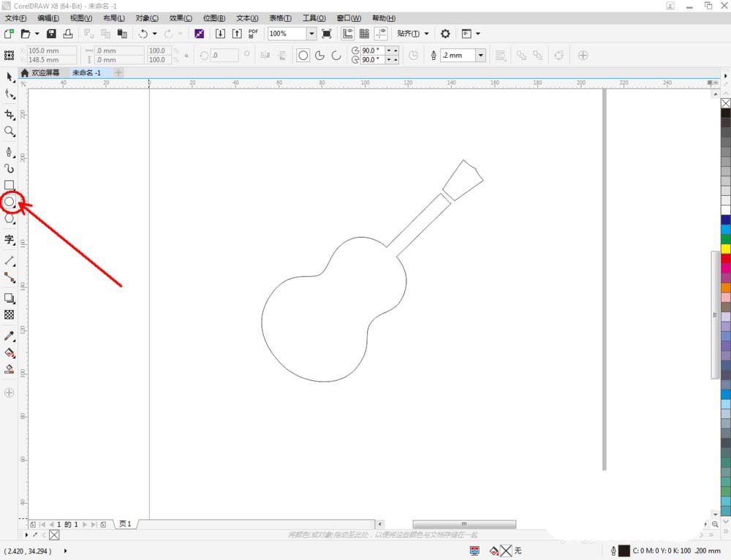
Task: Open the View menu
Action: 81,18
